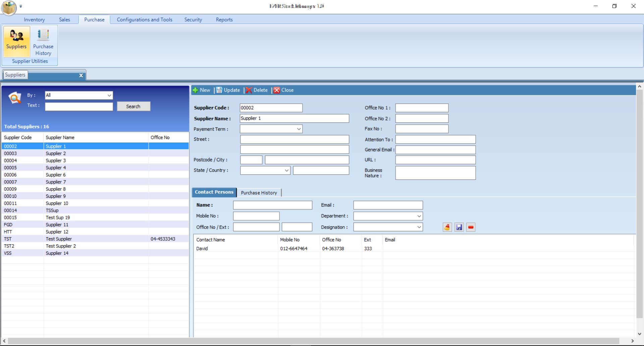Viewport: 644px width, 346px height.
Task: Click the remove contact minus icon
Action: (x=471, y=227)
